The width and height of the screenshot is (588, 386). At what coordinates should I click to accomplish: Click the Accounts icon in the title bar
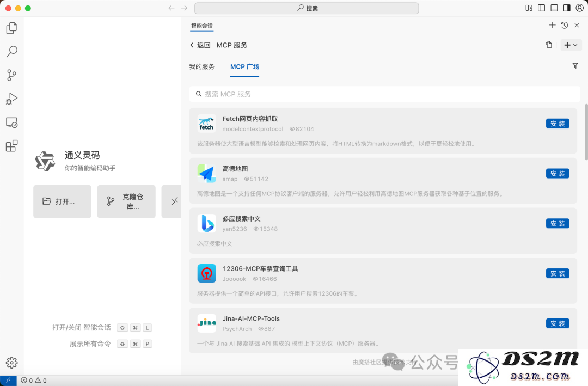coord(579,8)
